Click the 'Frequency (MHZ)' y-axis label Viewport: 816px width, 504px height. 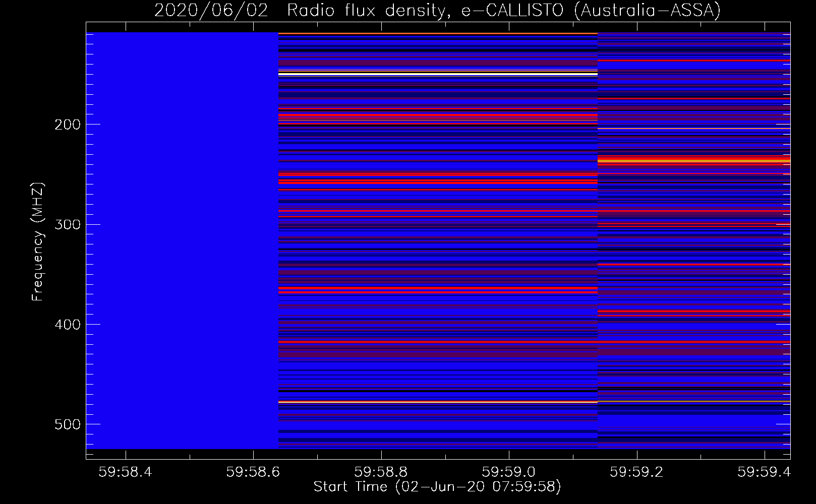point(38,241)
